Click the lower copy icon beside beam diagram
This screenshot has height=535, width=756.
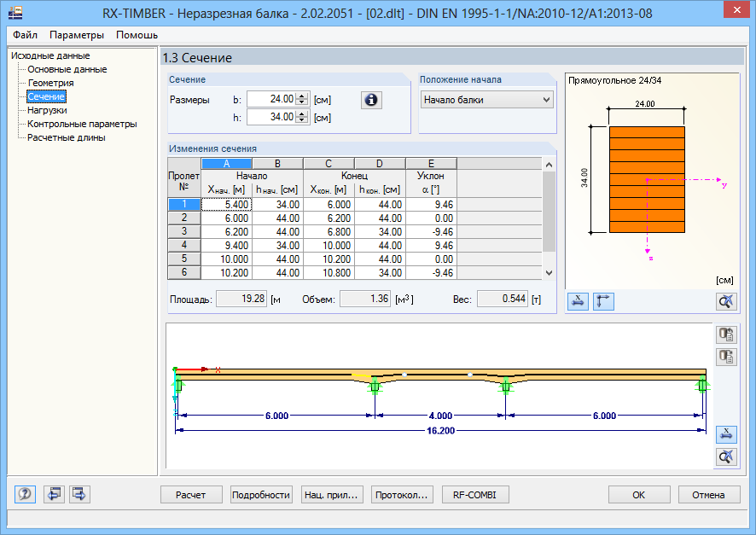726,358
